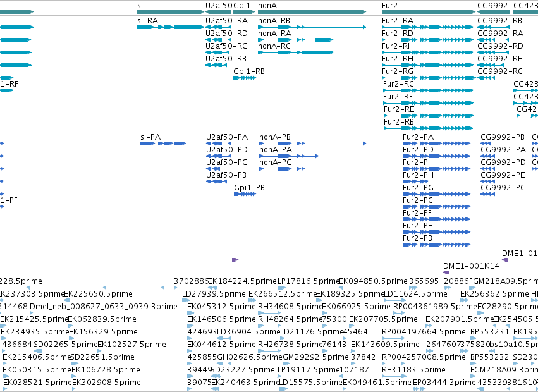The width and height of the screenshot is (538, 392).
Task: Click the LD27939.5prime EST label
Action: tap(214, 294)
